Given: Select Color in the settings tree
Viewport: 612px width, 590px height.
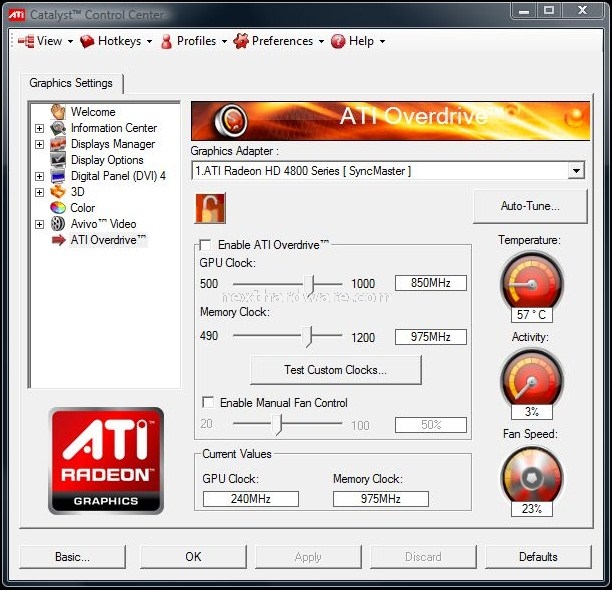Looking at the screenshot, I should [x=82, y=208].
